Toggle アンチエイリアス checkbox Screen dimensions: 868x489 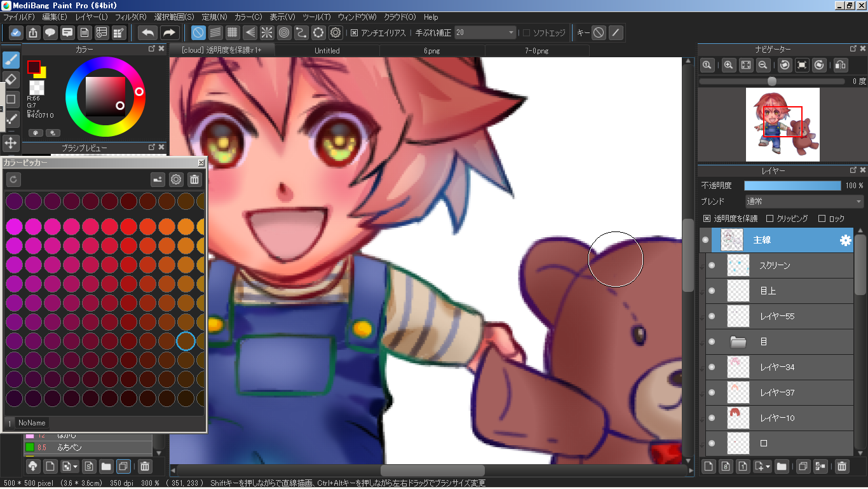355,32
